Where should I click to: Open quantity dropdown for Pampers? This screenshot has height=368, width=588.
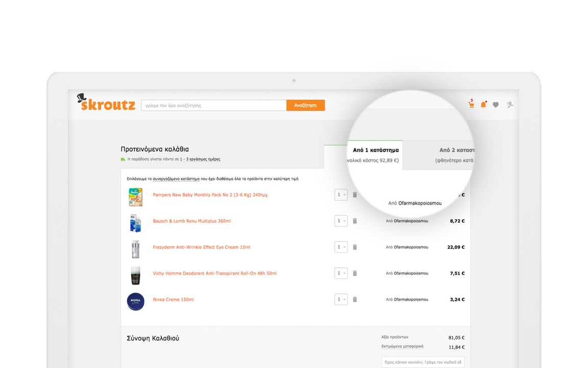pos(341,195)
